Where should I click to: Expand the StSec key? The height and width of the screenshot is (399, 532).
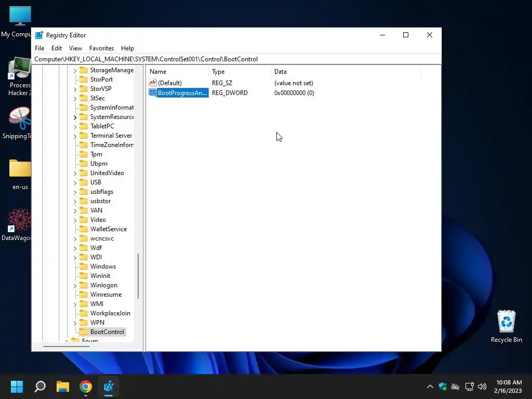coord(75,98)
